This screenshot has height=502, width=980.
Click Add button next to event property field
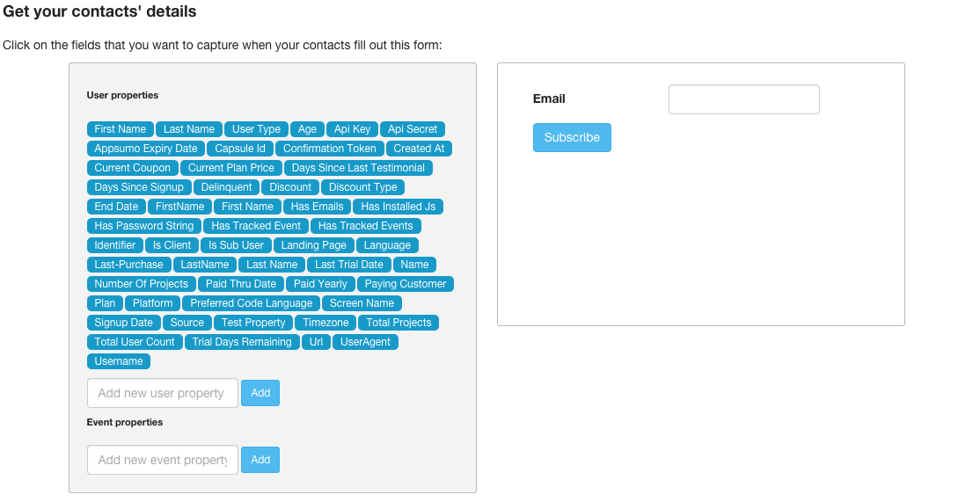click(x=260, y=460)
